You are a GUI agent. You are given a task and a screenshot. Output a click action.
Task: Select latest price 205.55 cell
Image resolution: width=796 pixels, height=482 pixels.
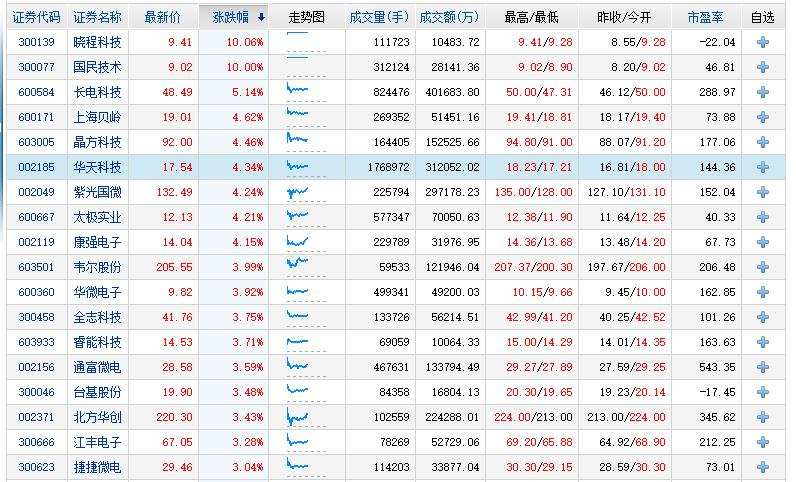pyautogui.click(x=174, y=267)
